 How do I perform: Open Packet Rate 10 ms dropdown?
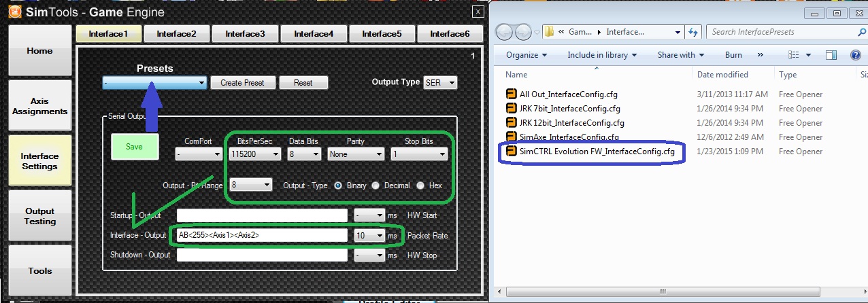[368, 235]
